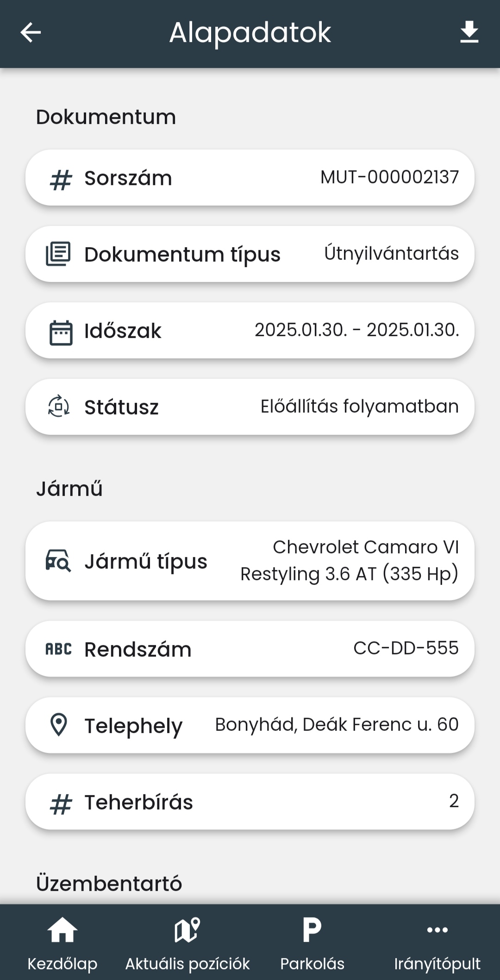Tap the hash icon beside Teherbírás

pos(61,804)
